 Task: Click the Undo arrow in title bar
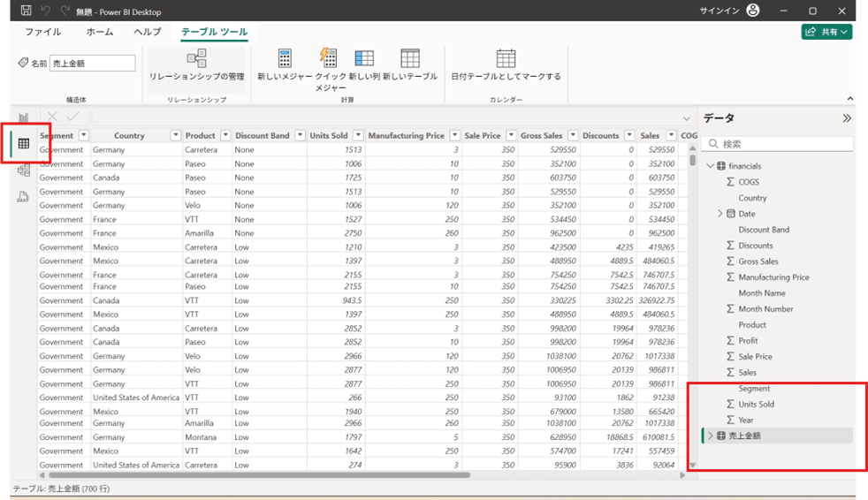[x=46, y=11]
